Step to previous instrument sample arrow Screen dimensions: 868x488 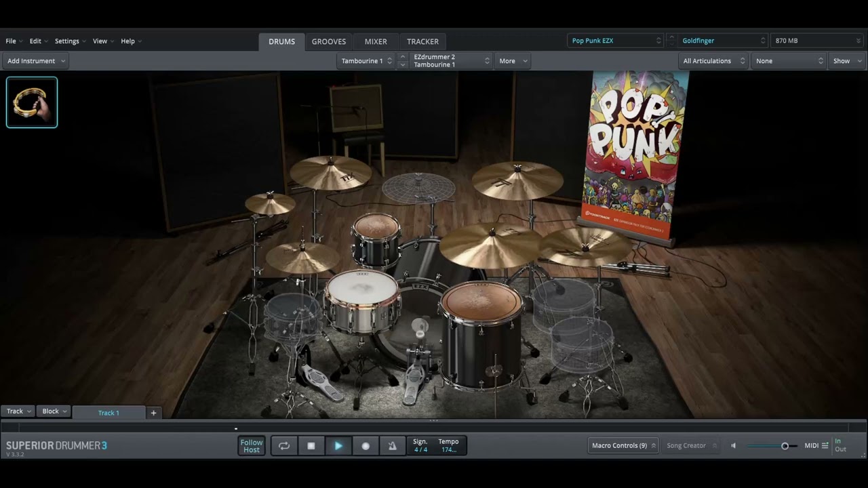point(403,57)
